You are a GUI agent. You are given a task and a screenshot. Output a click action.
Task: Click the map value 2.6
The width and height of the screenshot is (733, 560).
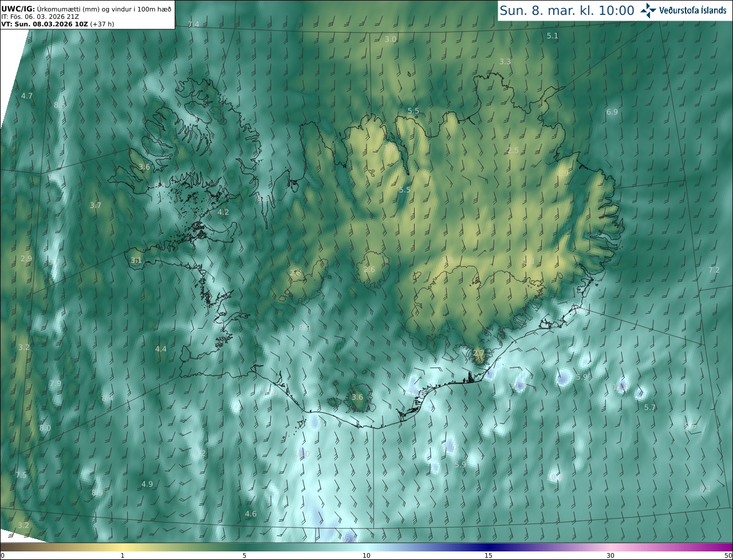(369, 269)
